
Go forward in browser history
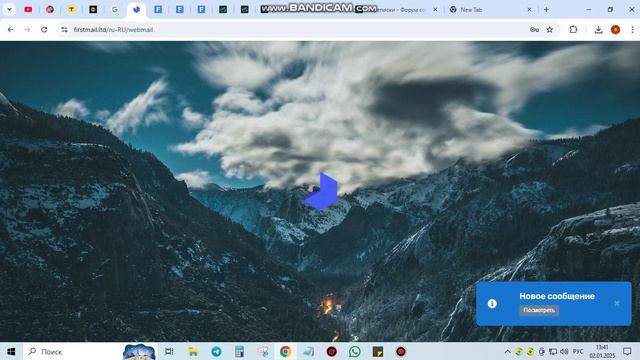click(27, 29)
